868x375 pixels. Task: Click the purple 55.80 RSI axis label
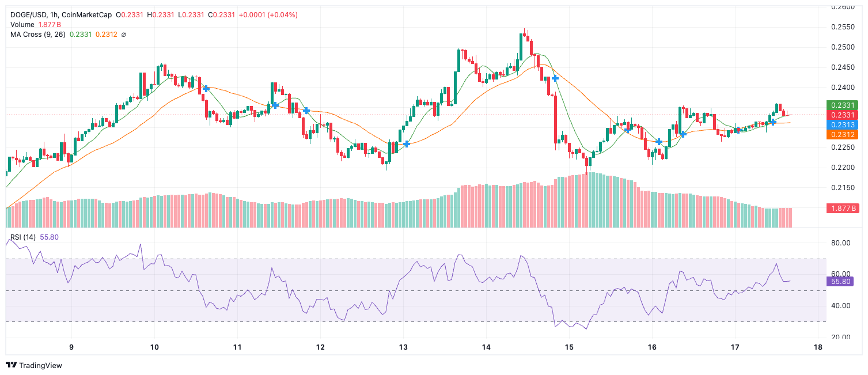(838, 282)
